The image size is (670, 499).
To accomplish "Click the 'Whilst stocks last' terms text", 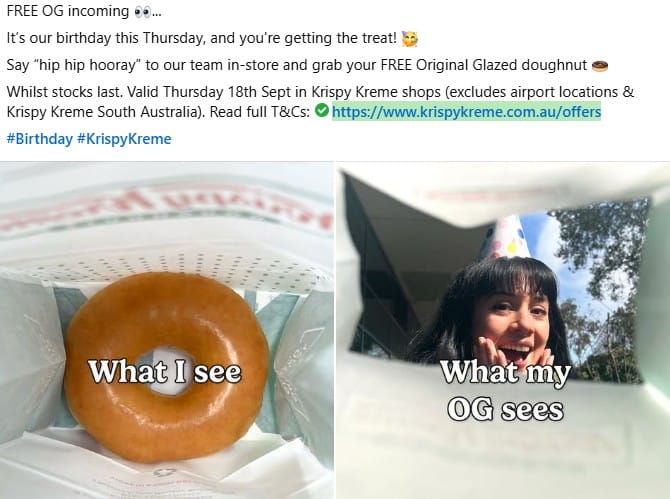I will coord(320,102).
